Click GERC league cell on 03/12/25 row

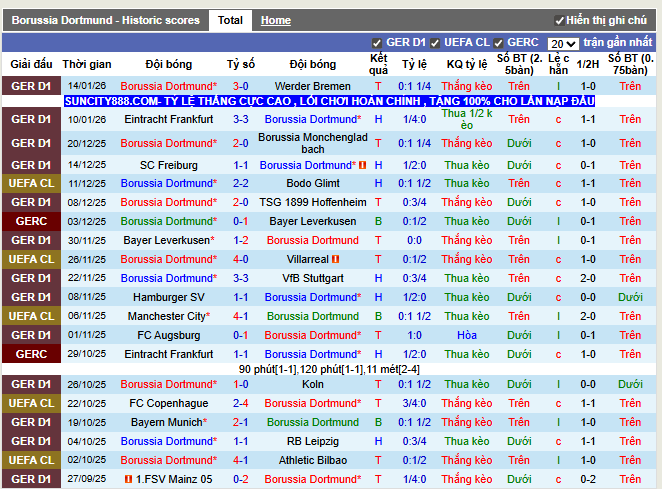(x=31, y=222)
